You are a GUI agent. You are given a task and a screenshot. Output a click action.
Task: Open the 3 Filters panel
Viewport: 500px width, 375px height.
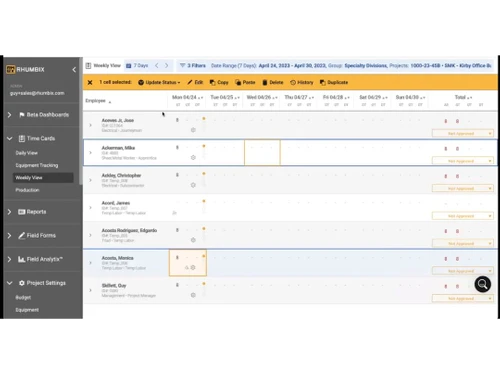(193, 65)
